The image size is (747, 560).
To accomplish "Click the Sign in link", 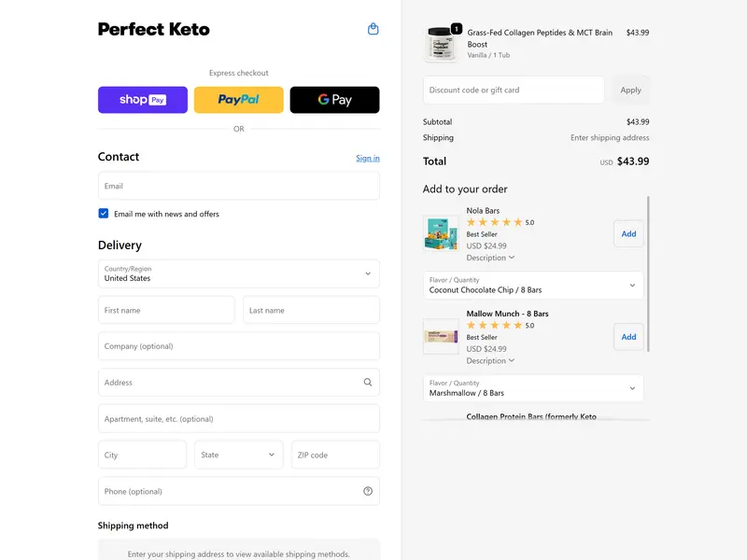I will point(368,158).
